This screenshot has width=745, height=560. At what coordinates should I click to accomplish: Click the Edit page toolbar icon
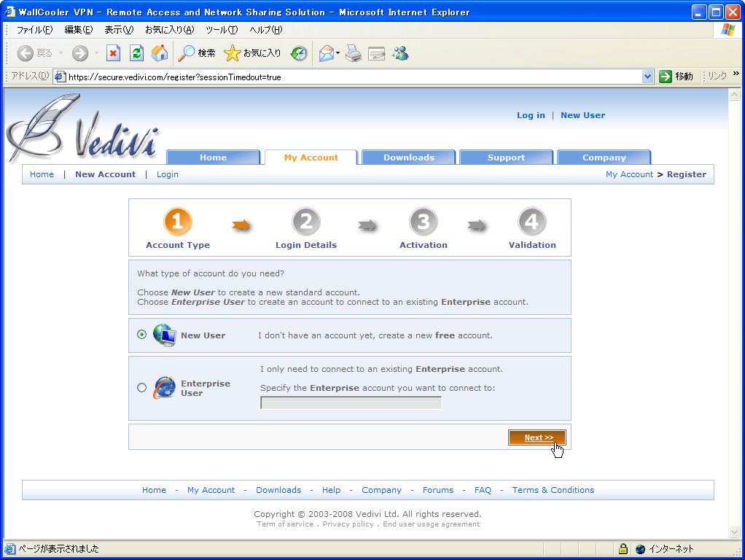pyautogui.click(x=376, y=53)
